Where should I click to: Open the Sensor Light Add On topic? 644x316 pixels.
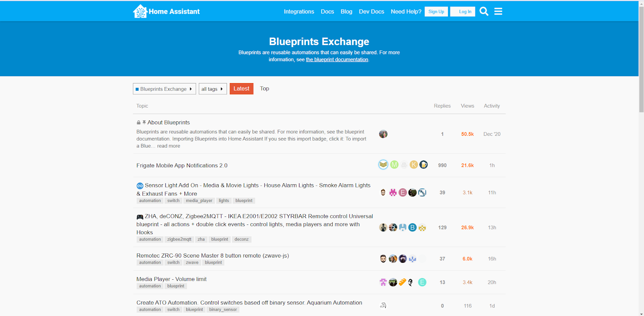[254, 189]
